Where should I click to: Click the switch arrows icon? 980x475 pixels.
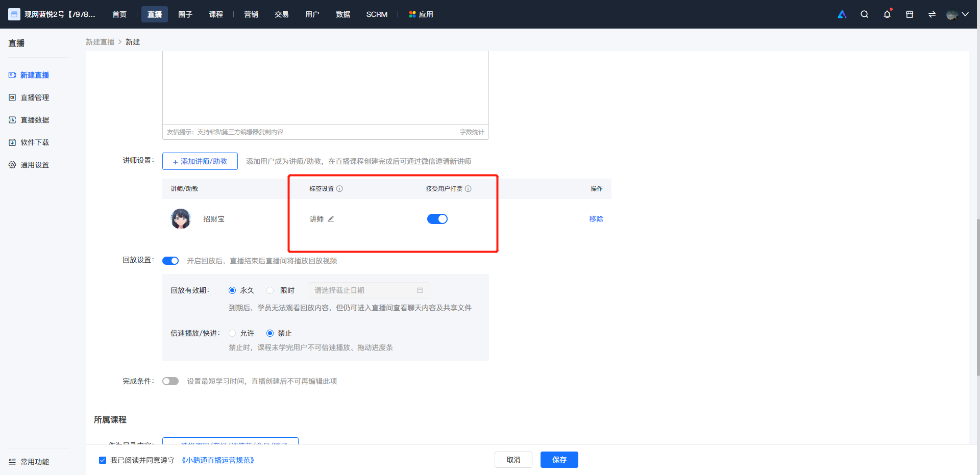click(932, 14)
